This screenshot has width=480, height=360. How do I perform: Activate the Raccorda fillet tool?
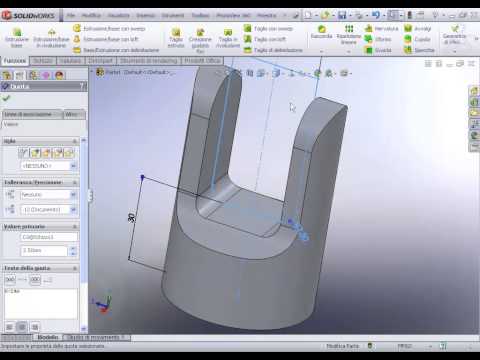point(321,32)
